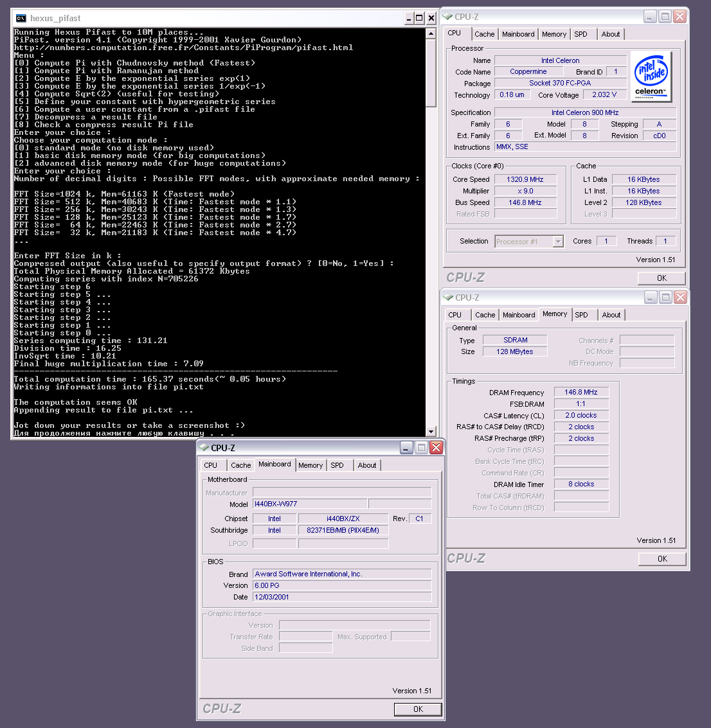Click OK in the Memory CPU-Z window

pyautogui.click(x=662, y=558)
